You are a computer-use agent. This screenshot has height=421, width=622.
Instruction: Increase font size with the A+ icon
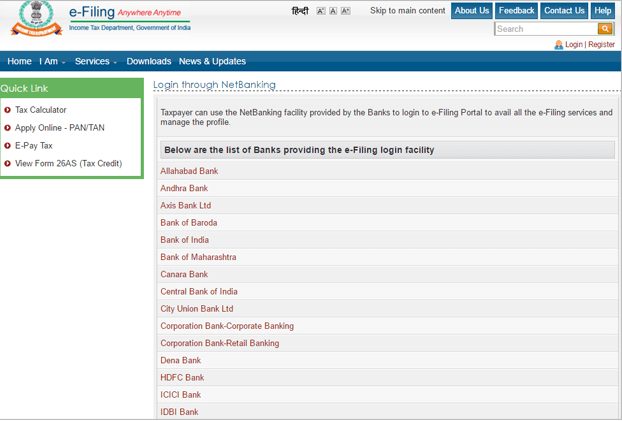(346, 11)
